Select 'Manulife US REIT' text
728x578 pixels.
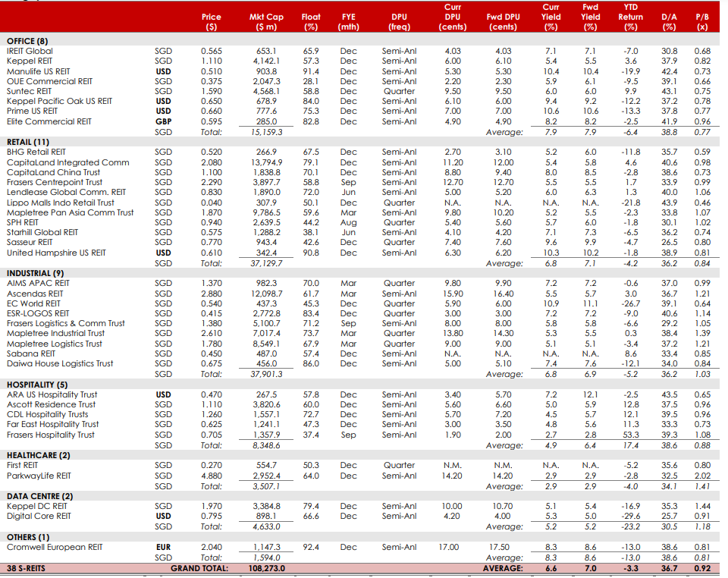pyautogui.click(x=38, y=71)
